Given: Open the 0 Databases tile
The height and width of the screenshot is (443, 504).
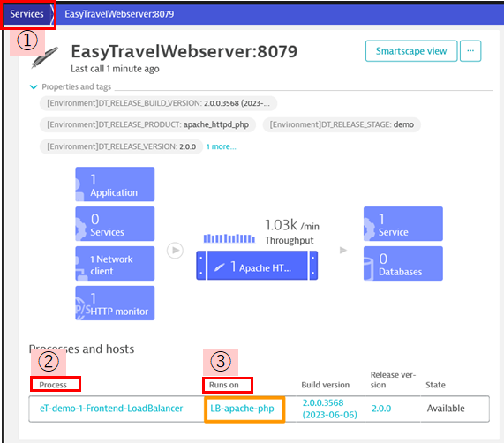Looking at the screenshot, I should 403,264.
